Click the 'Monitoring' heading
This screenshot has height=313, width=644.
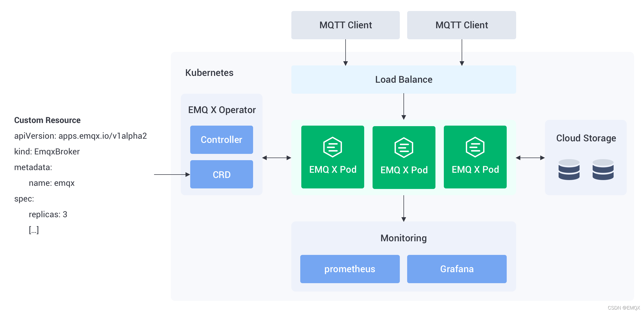pos(403,238)
